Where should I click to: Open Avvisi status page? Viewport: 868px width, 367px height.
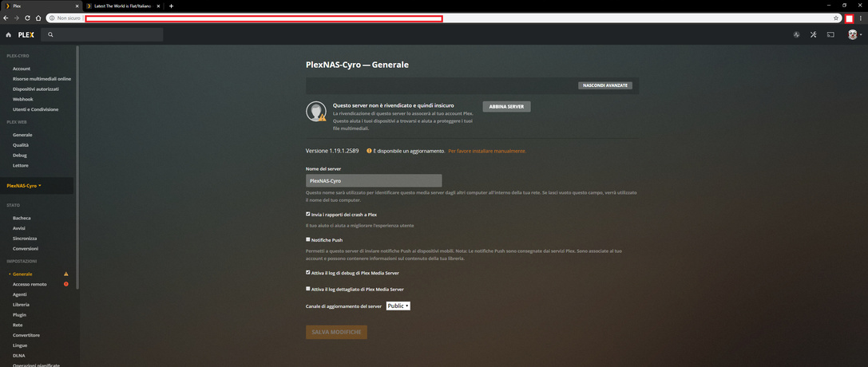(x=19, y=228)
